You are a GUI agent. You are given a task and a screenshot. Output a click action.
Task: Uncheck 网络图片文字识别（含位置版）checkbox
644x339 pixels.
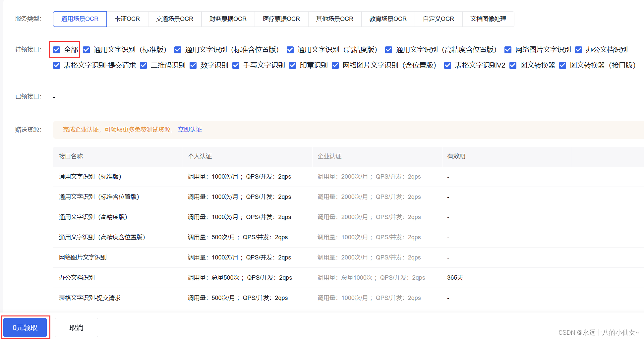click(335, 65)
